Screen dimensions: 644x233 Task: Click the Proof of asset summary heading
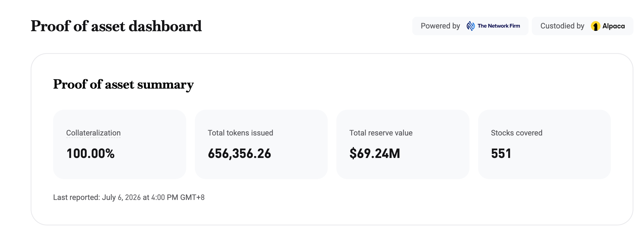(x=123, y=85)
